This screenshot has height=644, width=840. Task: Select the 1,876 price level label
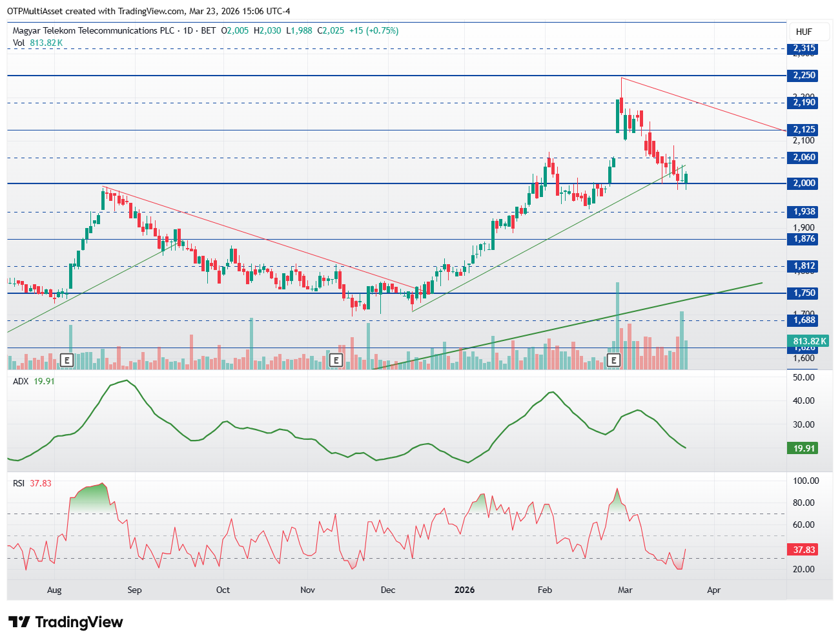[x=804, y=239]
